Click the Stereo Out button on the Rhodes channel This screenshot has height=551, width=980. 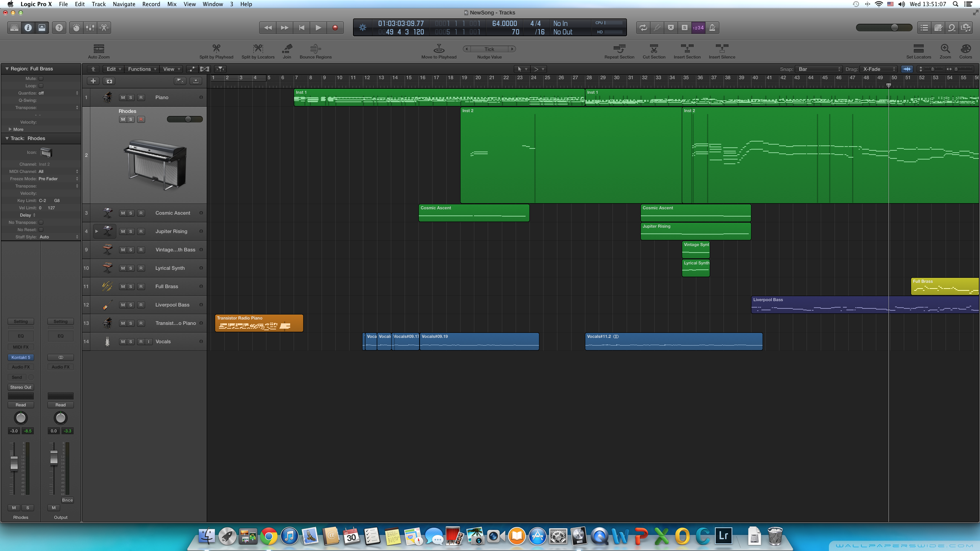[21, 387]
